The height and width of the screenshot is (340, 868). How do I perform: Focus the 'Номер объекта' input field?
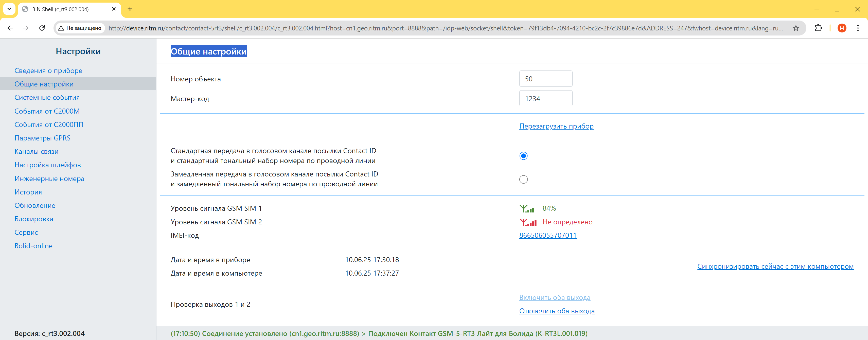tap(545, 79)
